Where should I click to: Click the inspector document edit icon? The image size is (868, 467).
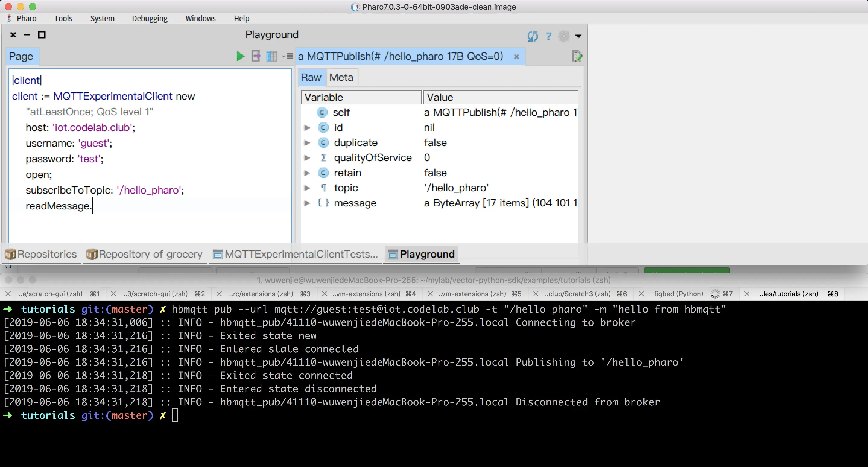pyautogui.click(x=577, y=56)
